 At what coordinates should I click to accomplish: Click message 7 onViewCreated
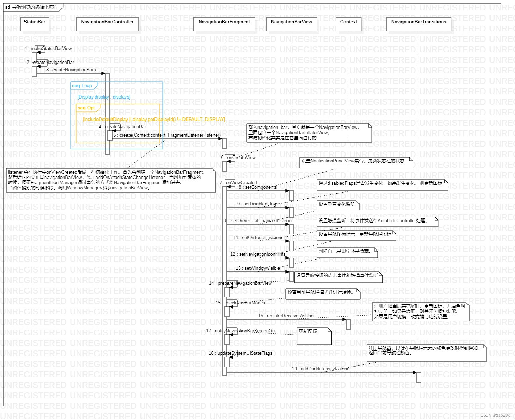coord(238,183)
